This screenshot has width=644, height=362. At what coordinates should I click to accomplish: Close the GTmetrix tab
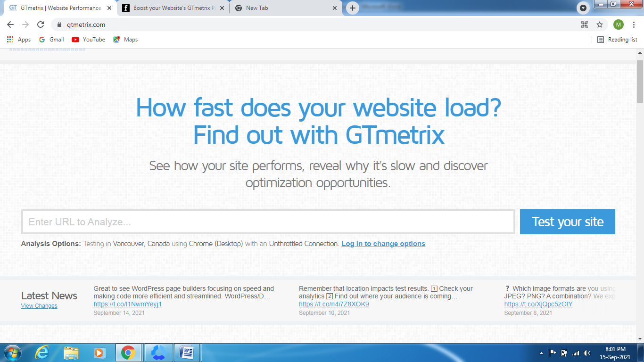tap(109, 8)
